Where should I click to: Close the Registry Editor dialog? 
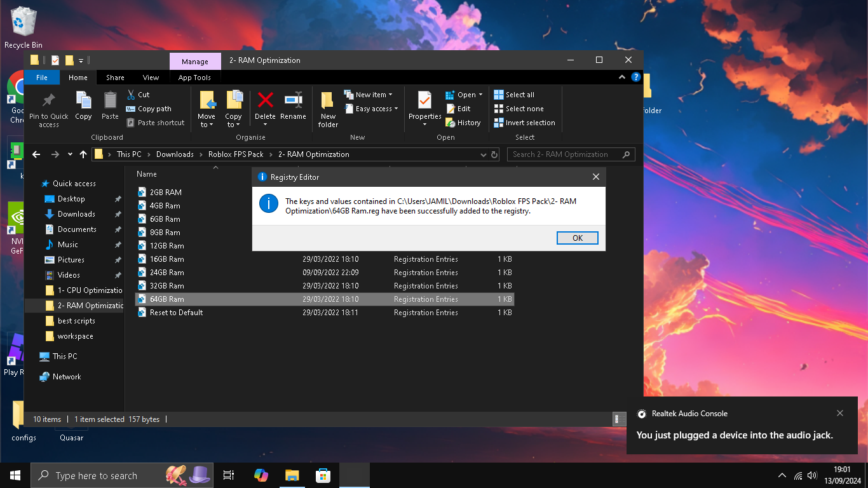tap(596, 177)
